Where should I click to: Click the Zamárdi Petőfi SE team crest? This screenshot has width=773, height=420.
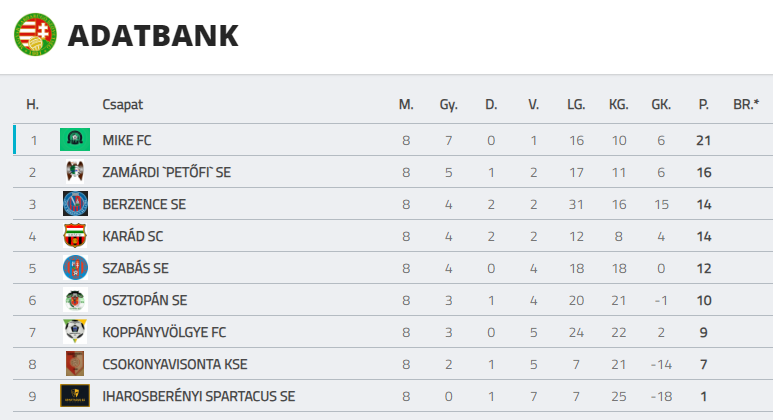tap(75, 172)
